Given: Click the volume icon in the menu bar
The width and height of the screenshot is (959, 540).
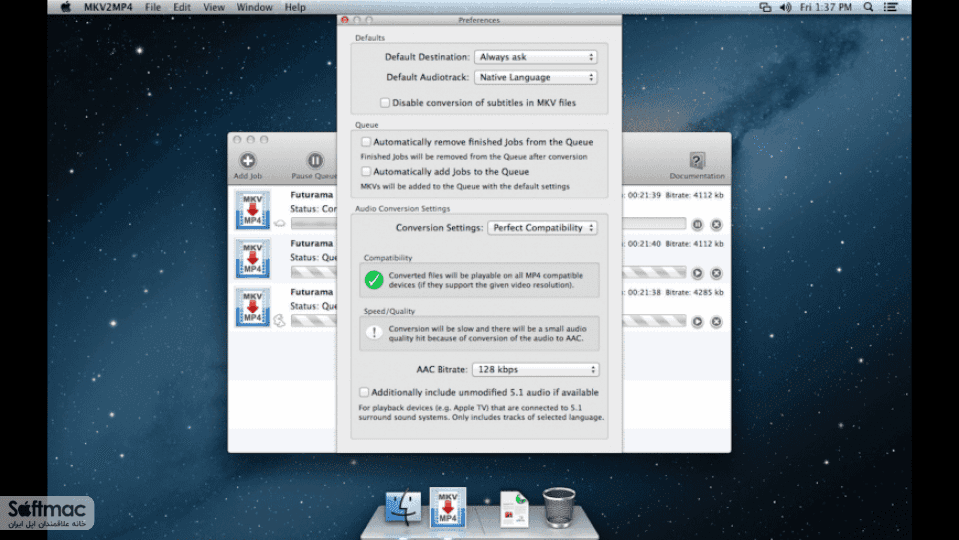Looking at the screenshot, I should (x=785, y=7).
